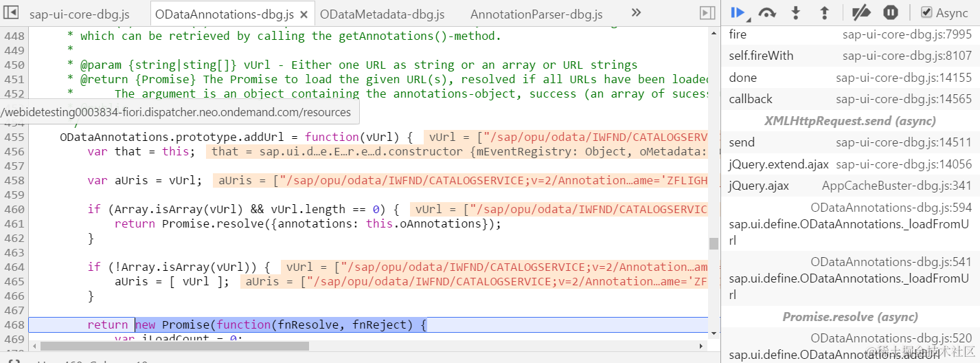Select the 'jQuery.ajax' stack frame
The image size is (980, 363).
tap(759, 186)
